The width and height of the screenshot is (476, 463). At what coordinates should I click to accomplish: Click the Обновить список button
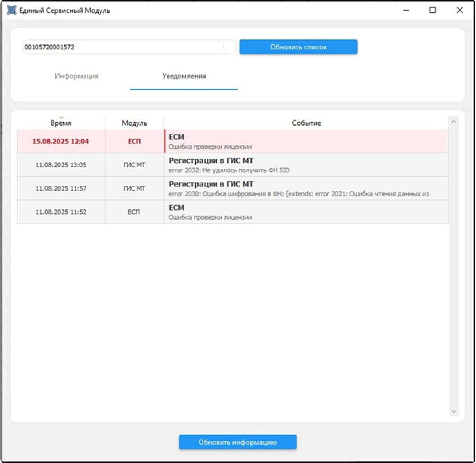click(298, 47)
